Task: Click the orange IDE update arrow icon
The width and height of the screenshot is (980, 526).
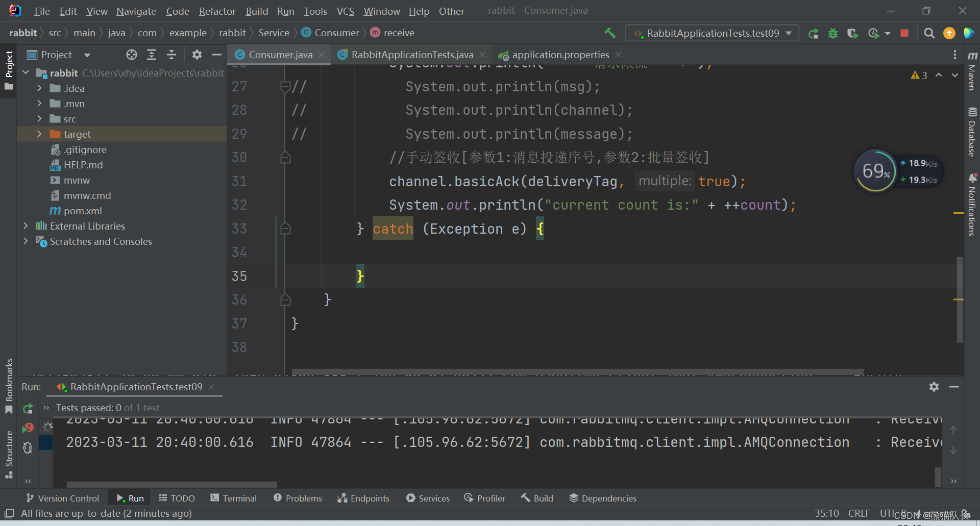Action: [949, 33]
